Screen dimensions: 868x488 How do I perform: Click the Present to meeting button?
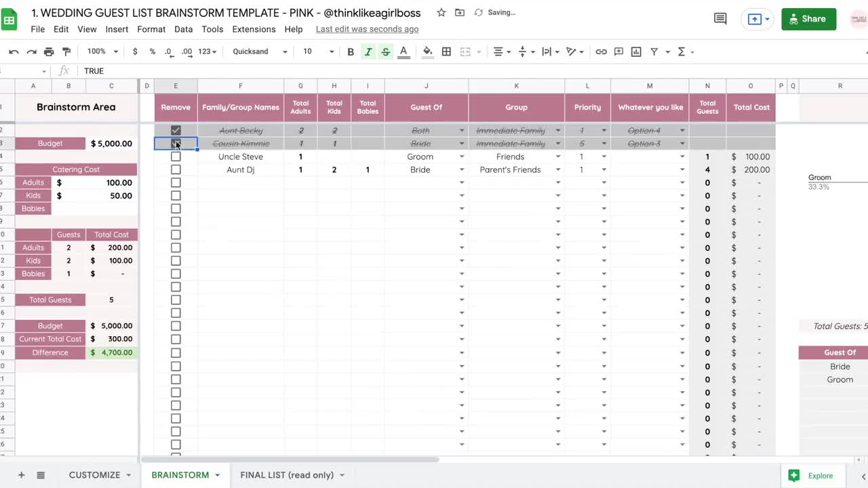(x=758, y=19)
